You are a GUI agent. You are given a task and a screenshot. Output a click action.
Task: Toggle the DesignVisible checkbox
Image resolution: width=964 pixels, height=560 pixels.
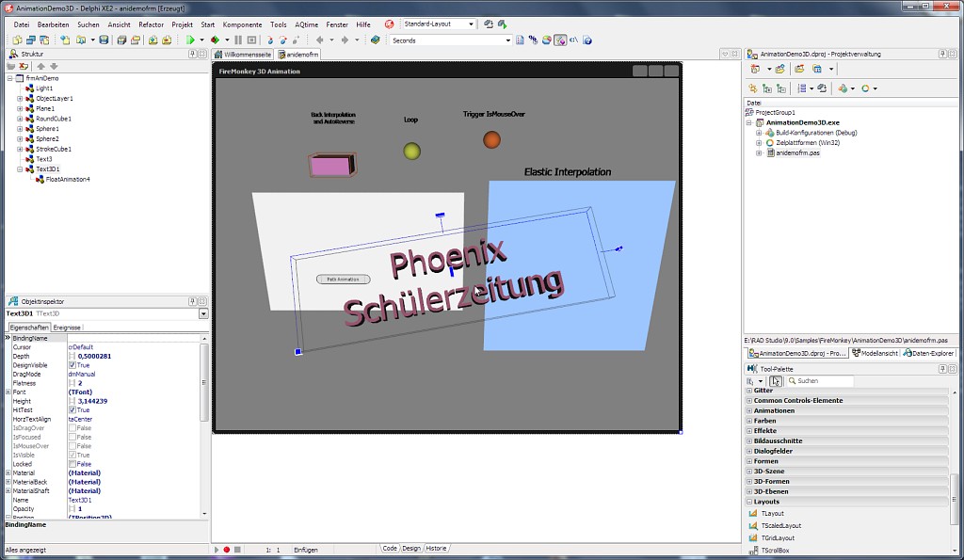72,365
